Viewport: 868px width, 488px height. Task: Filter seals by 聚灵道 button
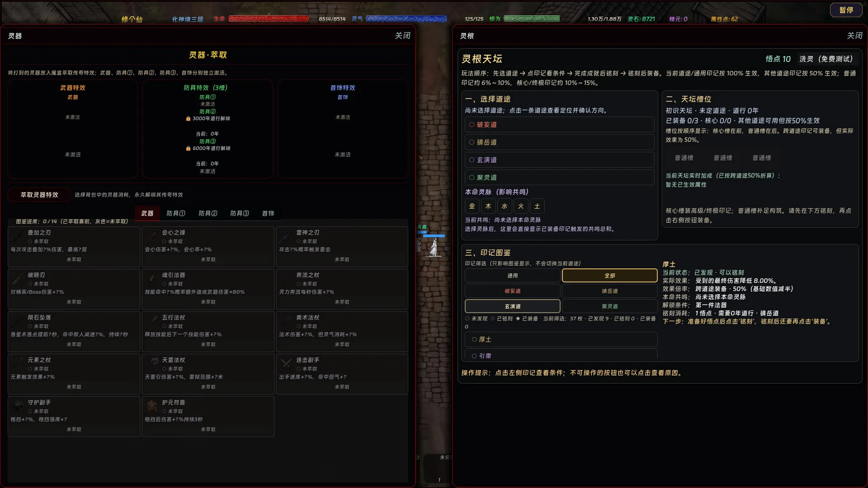(609, 306)
